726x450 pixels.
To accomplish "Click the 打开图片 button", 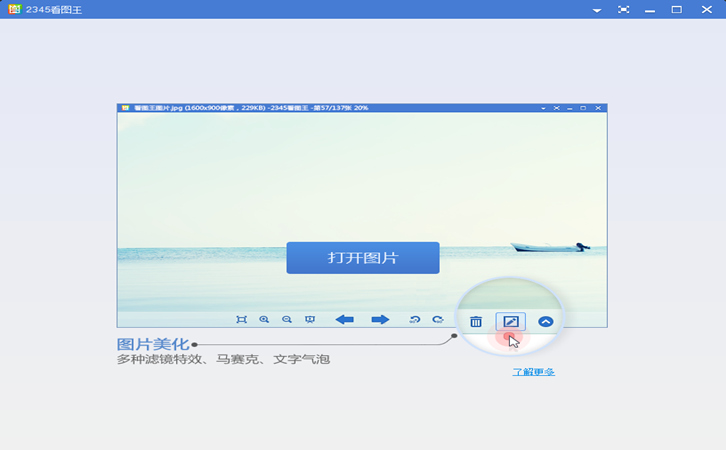I will tap(363, 258).
